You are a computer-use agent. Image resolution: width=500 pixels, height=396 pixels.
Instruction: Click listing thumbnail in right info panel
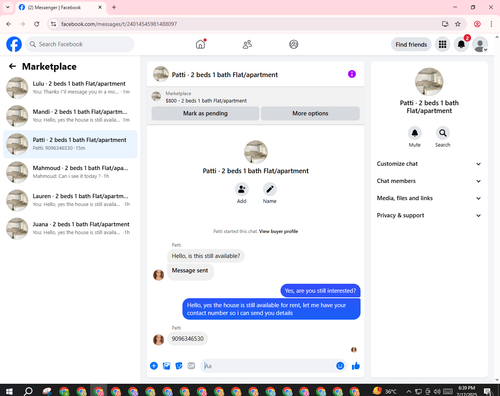point(429,82)
